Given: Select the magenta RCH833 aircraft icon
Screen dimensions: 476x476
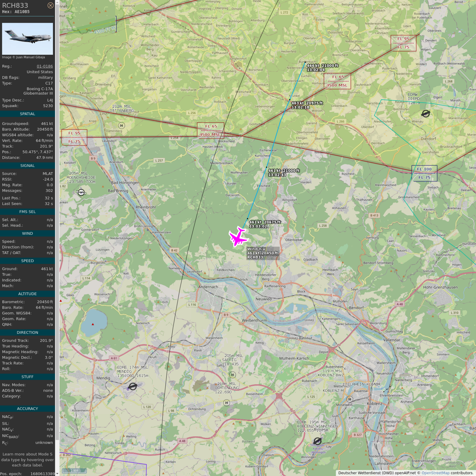Looking at the screenshot, I should [x=238, y=237].
